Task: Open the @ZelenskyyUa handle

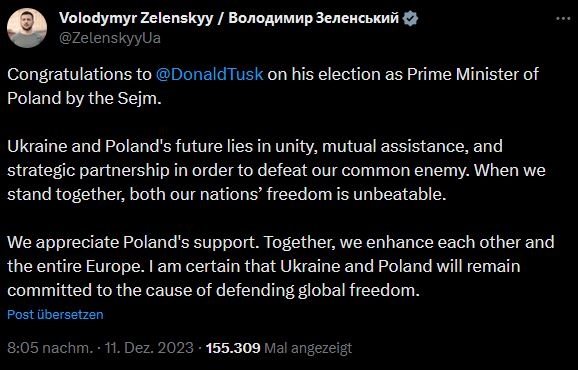Action: pos(110,38)
